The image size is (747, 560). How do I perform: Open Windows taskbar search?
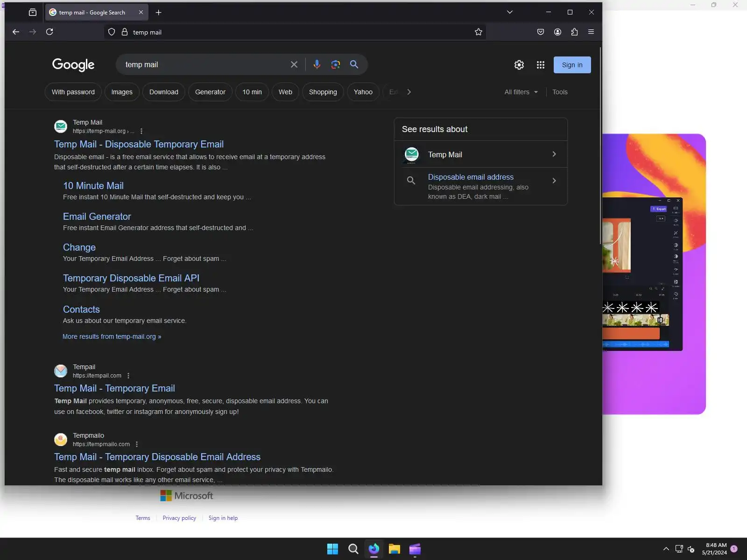pos(353,549)
